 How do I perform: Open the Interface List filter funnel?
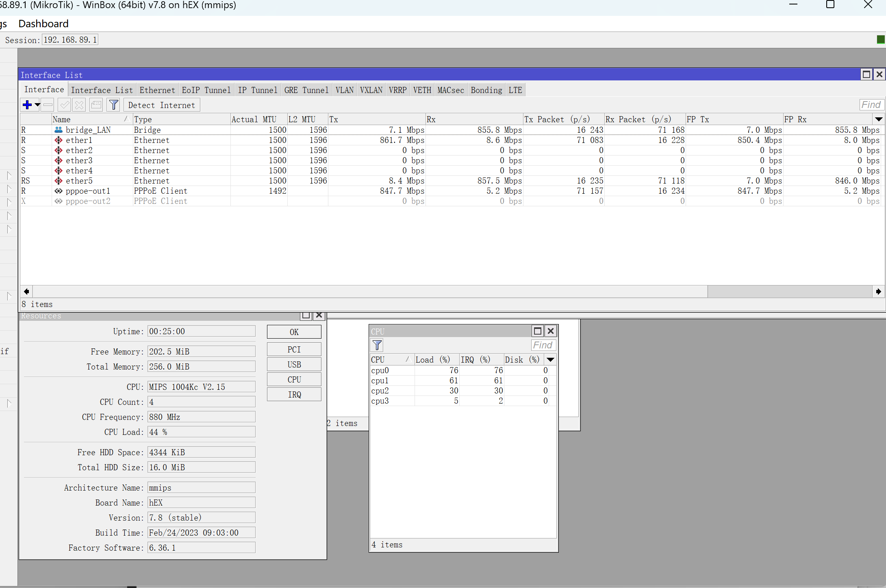point(114,105)
